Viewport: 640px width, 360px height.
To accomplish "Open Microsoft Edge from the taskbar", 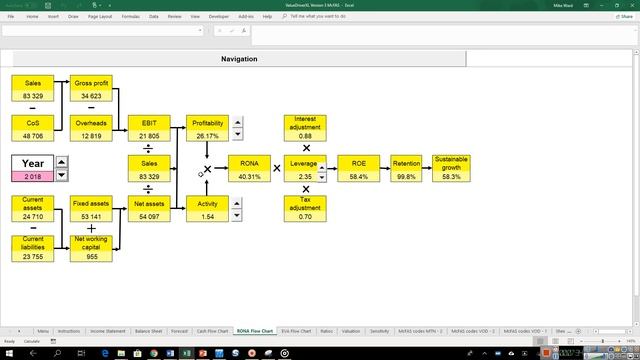I will (x=105, y=353).
